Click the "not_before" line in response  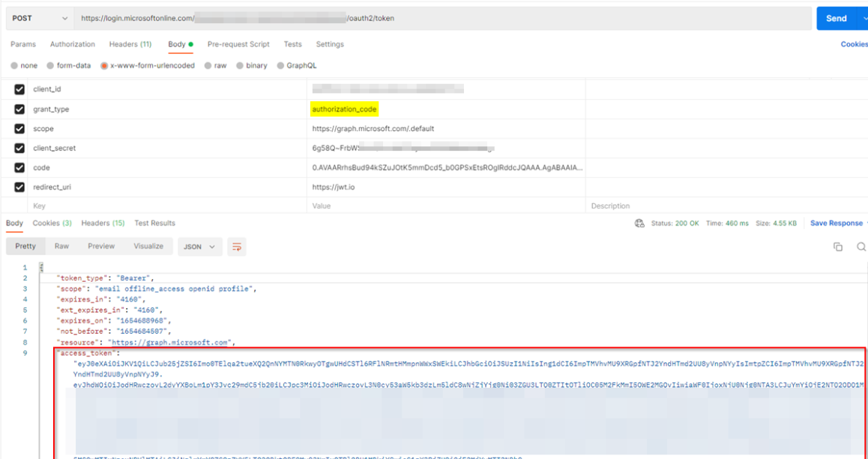coord(114,331)
